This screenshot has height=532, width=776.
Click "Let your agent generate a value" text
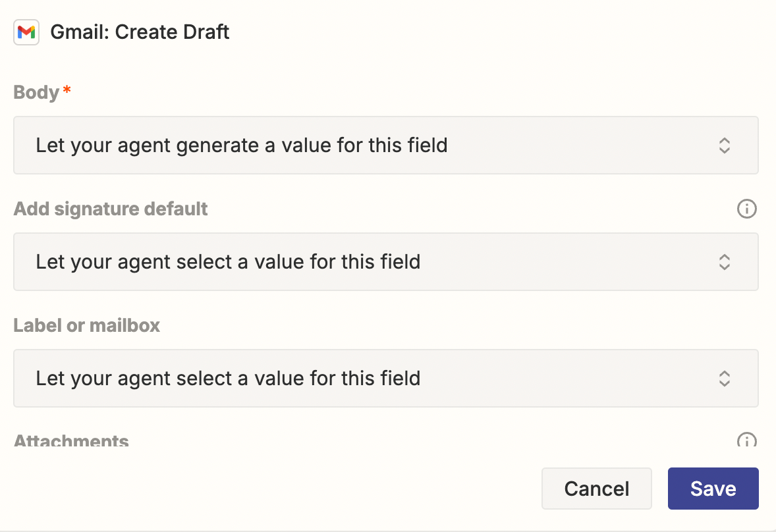[x=242, y=145]
